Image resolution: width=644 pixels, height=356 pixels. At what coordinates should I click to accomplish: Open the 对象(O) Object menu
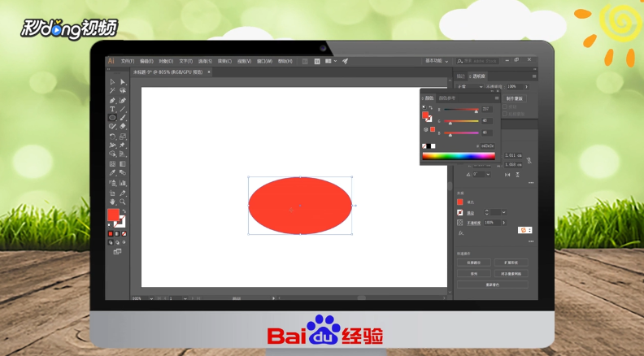click(x=166, y=61)
